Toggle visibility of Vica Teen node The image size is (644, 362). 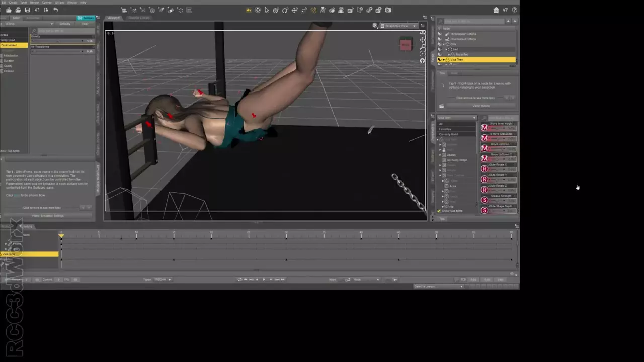click(x=439, y=60)
